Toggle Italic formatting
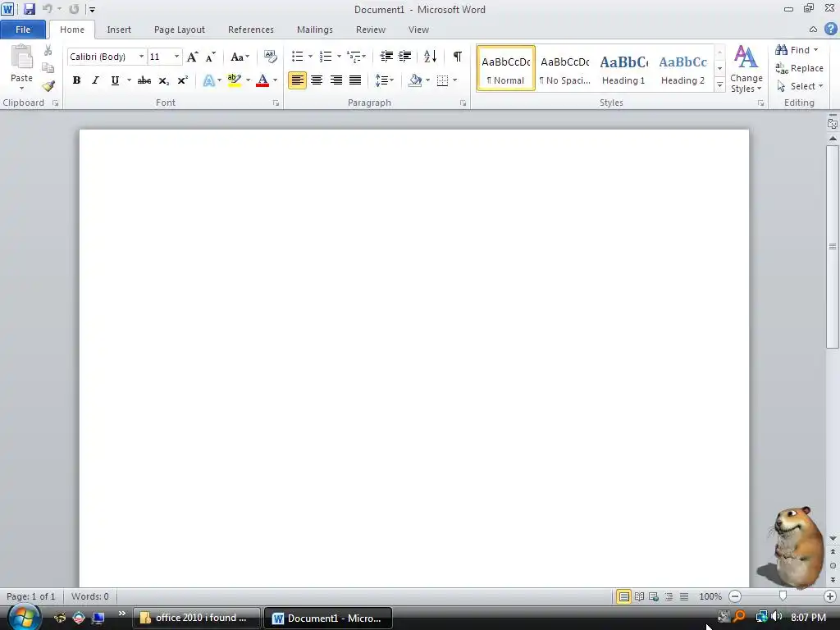The width and height of the screenshot is (840, 630). click(x=95, y=80)
